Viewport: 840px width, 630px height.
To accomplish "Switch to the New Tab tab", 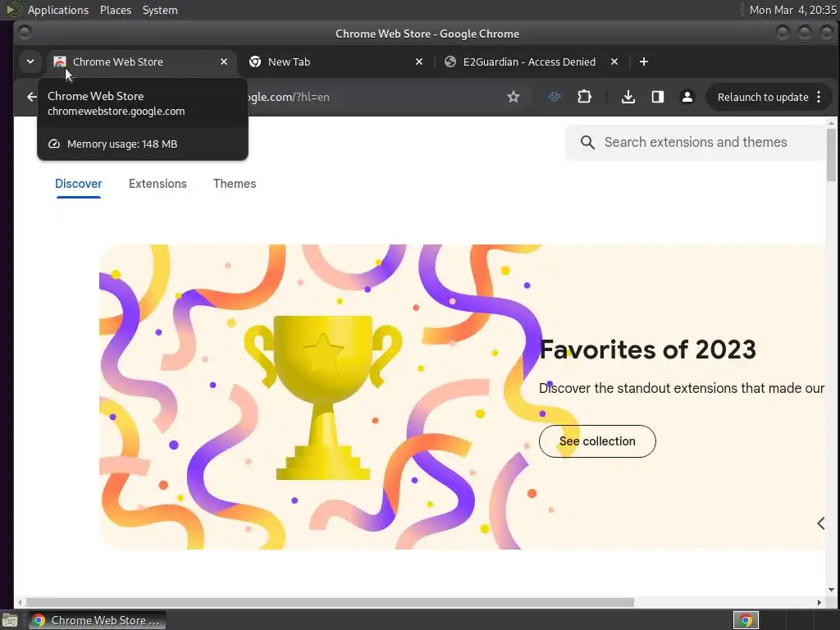I will (337, 62).
